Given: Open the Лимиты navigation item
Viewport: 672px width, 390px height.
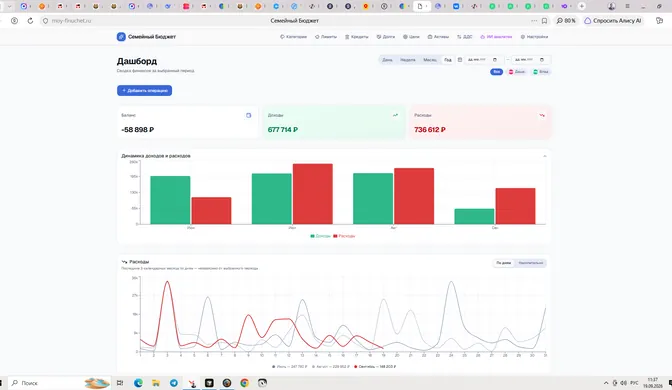Looking at the screenshot, I should point(326,37).
